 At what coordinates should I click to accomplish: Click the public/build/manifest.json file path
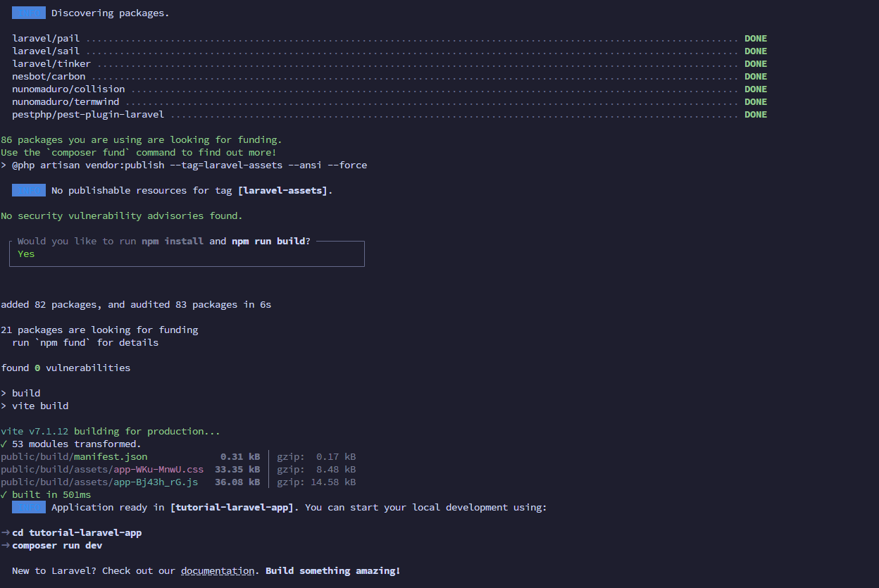tap(74, 457)
